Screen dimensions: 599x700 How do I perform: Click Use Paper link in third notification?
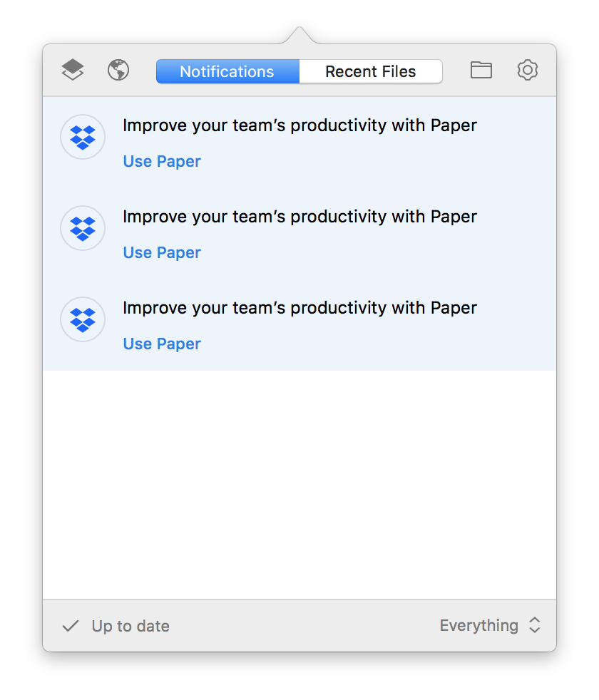[162, 344]
